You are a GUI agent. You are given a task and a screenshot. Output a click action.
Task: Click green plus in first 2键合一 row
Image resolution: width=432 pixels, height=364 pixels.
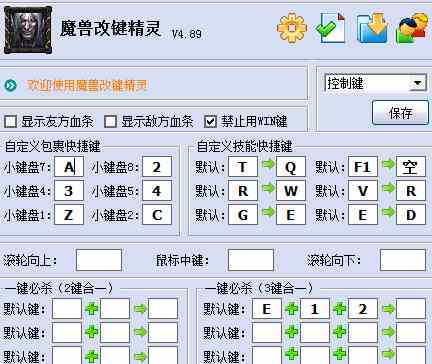pos(91,309)
